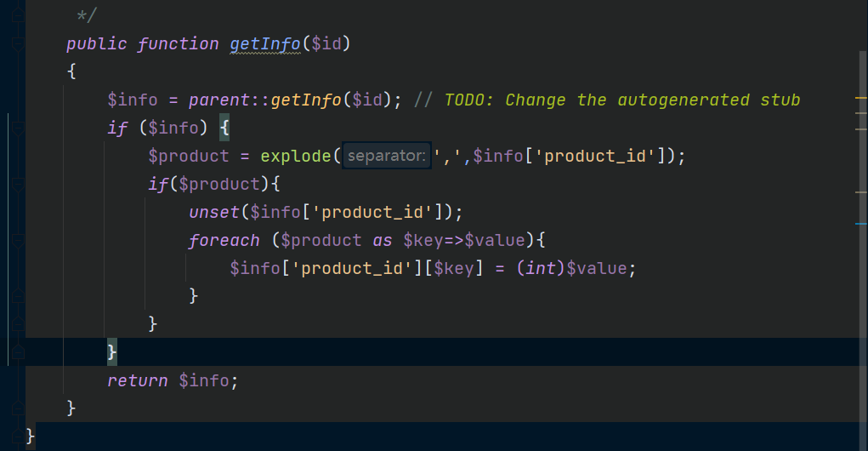
Task: Click fold end marker on highlighted brace line
Action: [18, 351]
